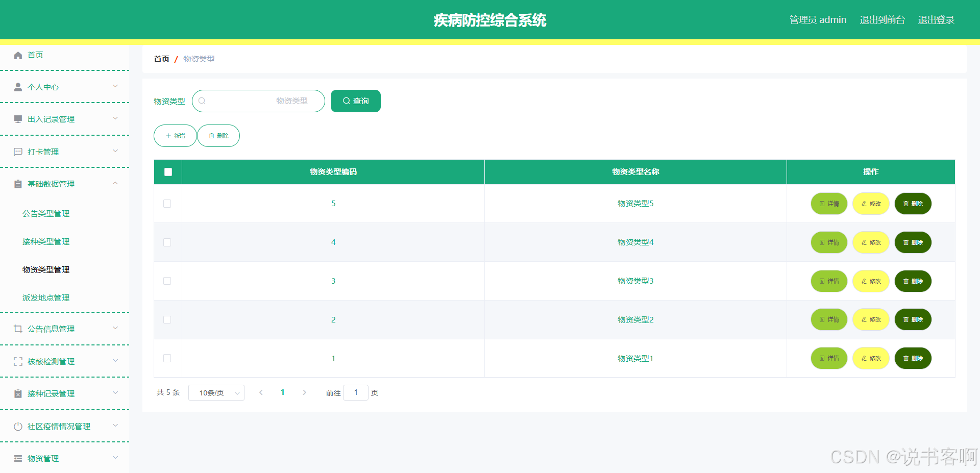The height and width of the screenshot is (473, 980).
Task: Check the checkbox for row with code 1
Action: click(167, 358)
